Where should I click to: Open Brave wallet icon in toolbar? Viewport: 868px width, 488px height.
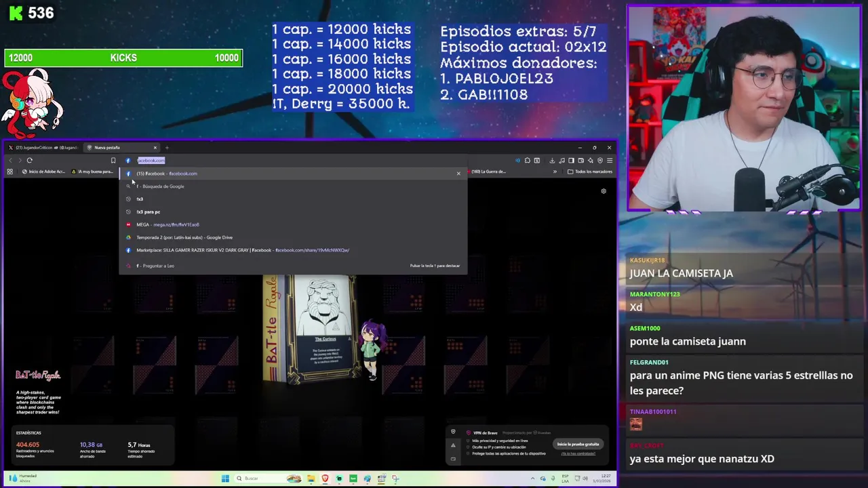tap(581, 161)
